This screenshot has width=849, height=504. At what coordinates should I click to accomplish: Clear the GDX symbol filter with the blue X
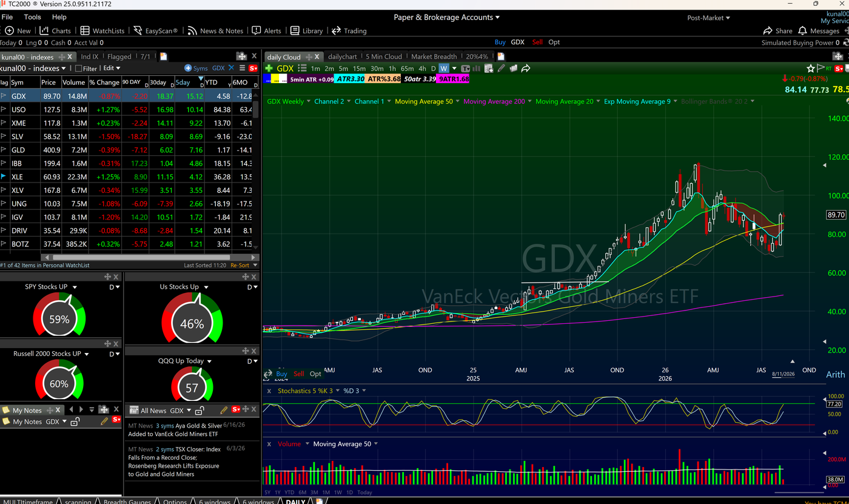coord(230,69)
